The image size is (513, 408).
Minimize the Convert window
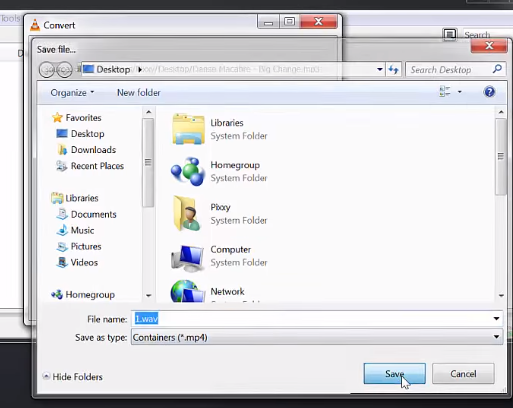(x=268, y=22)
